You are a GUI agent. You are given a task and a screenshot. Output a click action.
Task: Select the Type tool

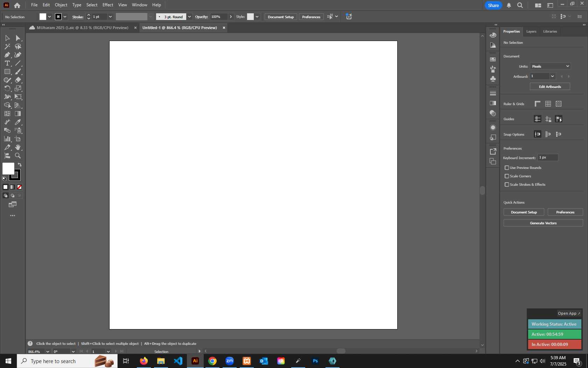[x=7, y=63]
